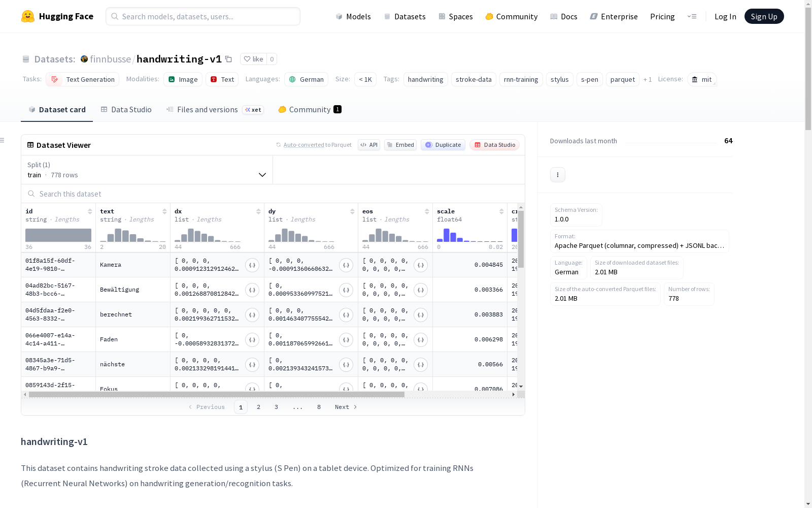812x508 pixels.
Task: Sort the table by id column
Action: 90,211
